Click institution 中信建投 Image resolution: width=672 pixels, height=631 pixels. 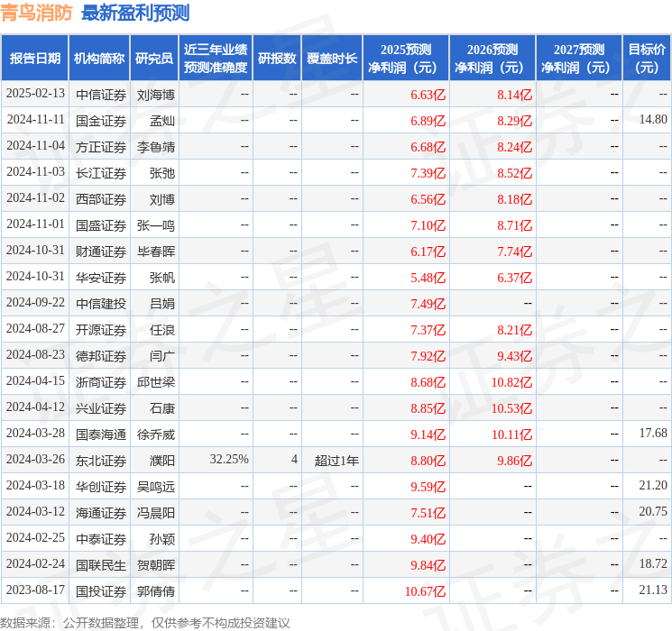pyautogui.click(x=101, y=304)
